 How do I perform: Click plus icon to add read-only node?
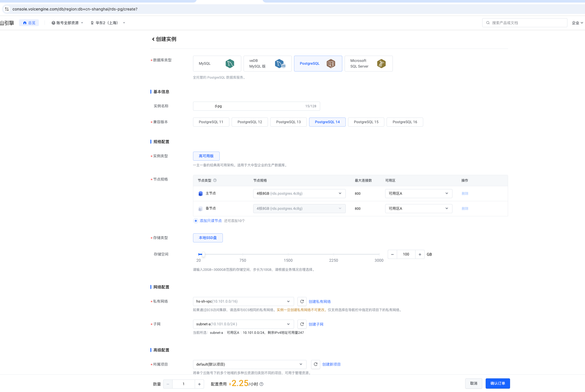[196, 221]
